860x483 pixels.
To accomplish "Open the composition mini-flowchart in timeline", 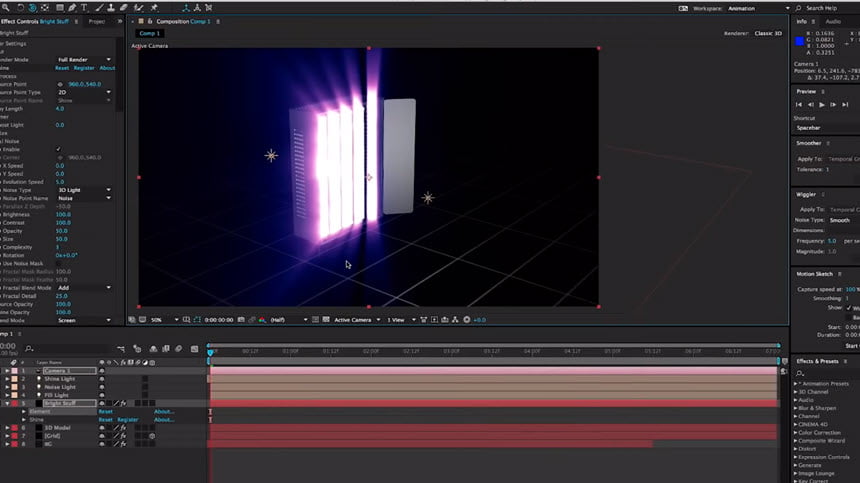I will pyautogui.click(x=121, y=349).
